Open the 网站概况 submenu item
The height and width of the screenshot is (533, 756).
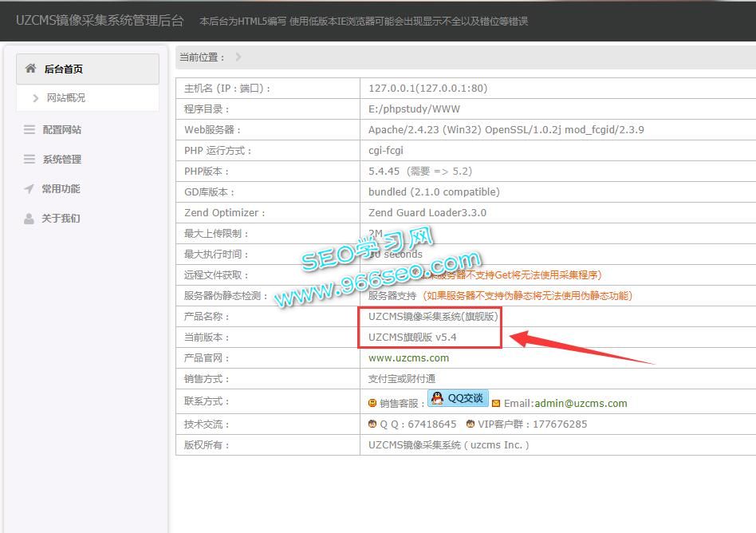click(x=65, y=98)
